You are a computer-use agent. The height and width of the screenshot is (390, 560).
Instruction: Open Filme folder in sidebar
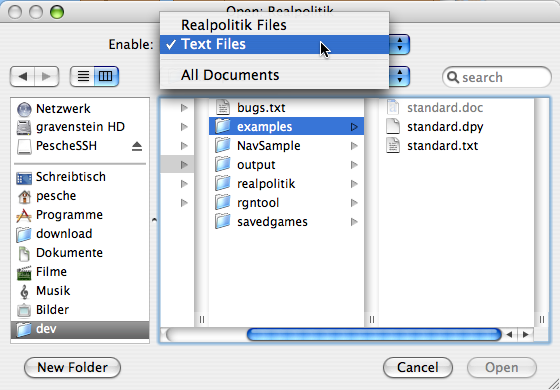click(79, 272)
